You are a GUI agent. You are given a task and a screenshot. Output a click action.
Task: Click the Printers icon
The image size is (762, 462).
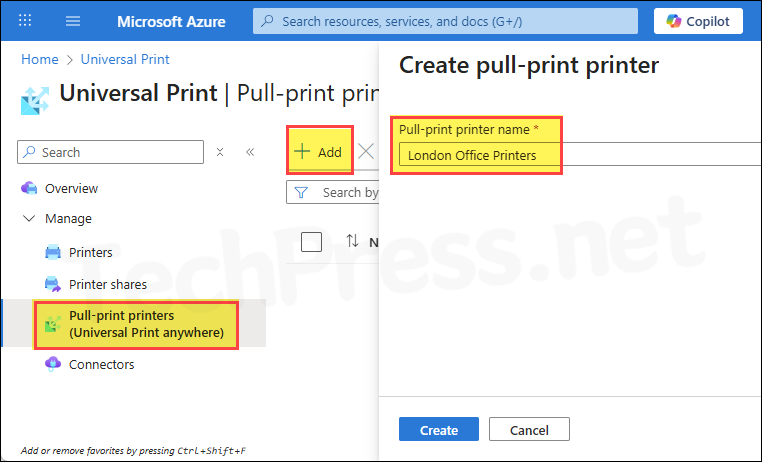52,253
